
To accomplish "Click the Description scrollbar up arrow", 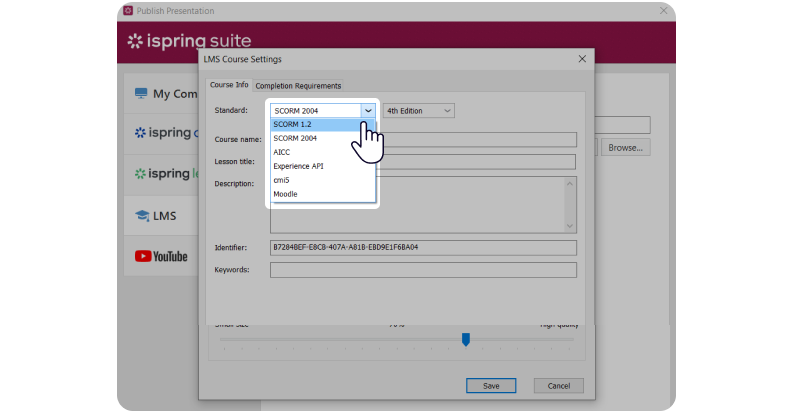I will point(570,184).
